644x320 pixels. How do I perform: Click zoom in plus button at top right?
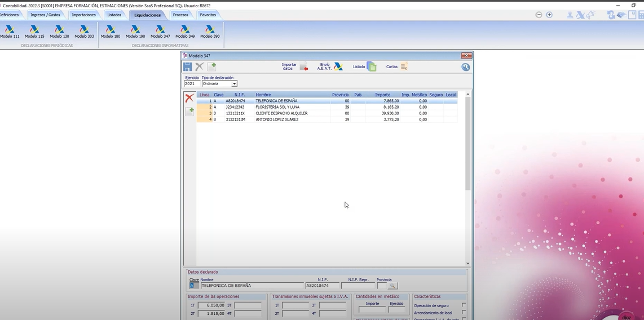[x=549, y=15]
